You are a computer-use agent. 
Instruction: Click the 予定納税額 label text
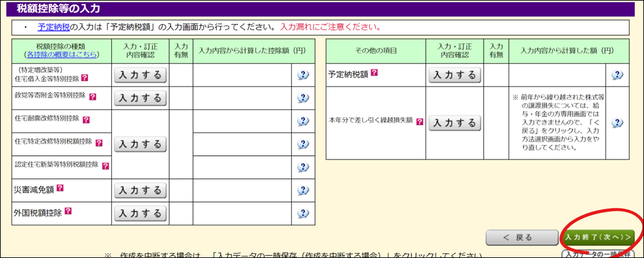348,74
